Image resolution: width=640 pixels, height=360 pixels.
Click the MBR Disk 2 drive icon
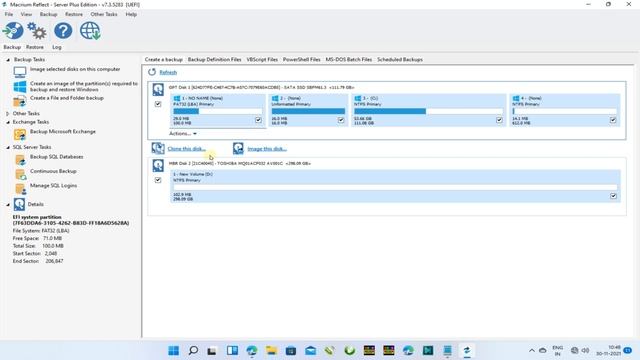coord(158,165)
